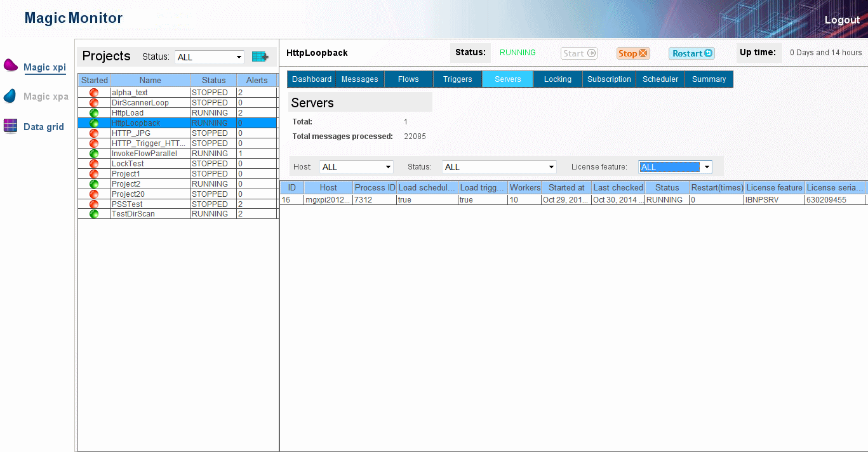Click the Logout link
The image size is (868, 452).
click(842, 20)
